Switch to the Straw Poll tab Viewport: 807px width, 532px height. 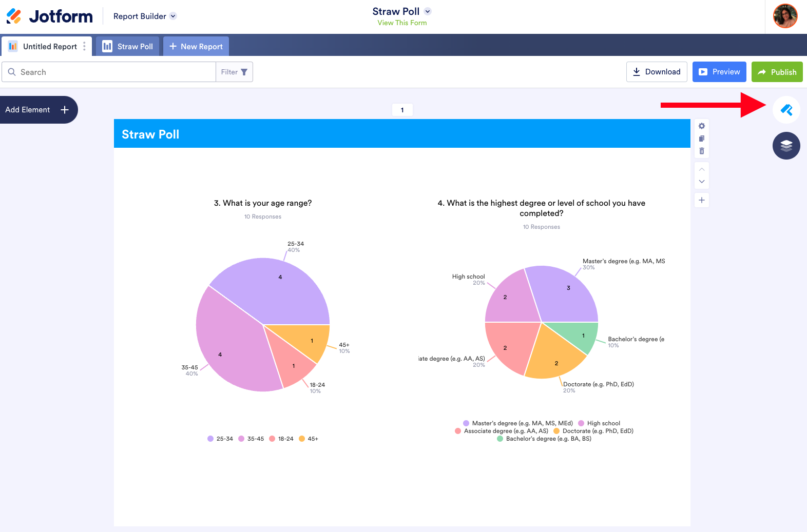[128, 46]
